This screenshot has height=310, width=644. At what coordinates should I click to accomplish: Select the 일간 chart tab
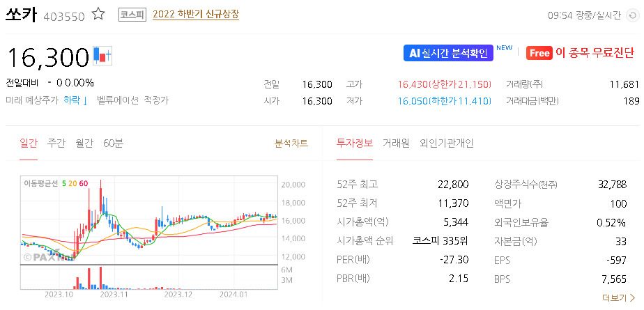29,144
